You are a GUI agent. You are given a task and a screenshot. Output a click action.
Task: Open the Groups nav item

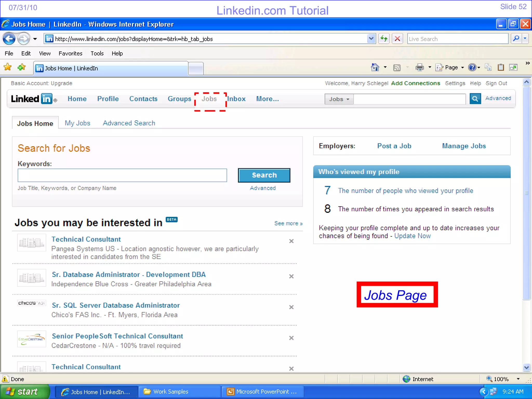179,99
